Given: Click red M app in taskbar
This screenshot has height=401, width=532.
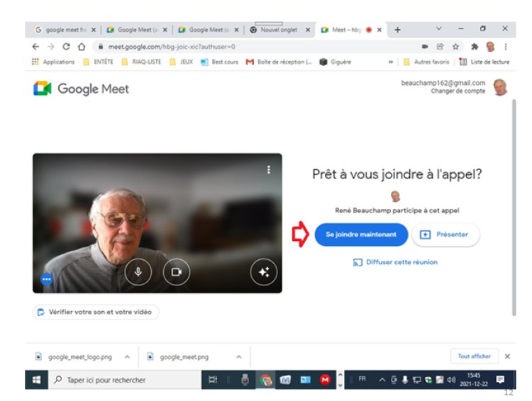Looking at the screenshot, I should 325,380.
